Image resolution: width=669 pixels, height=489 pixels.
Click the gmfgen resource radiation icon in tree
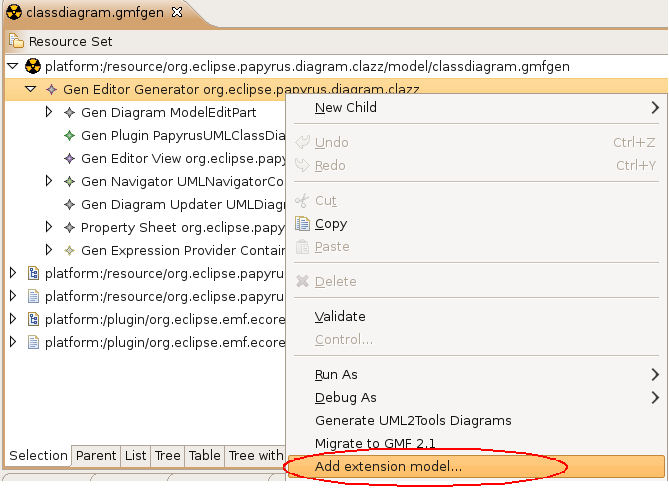coord(33,66)
